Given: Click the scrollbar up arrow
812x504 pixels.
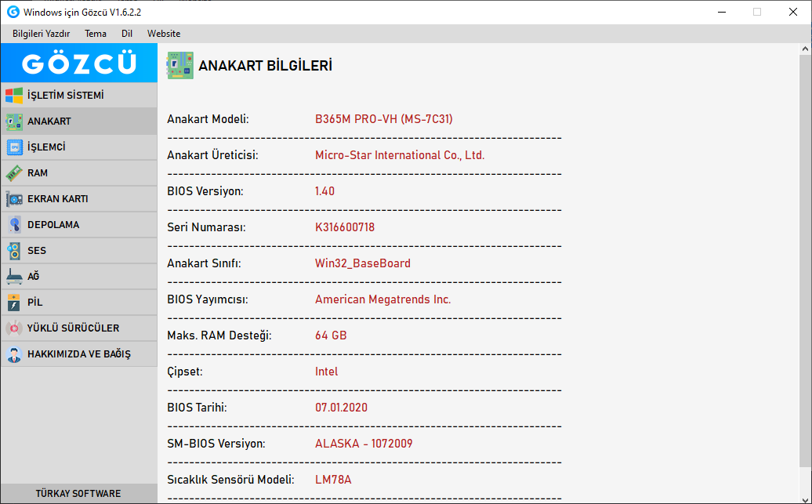Looking at the screenshot, I should [x=805, y=49].
